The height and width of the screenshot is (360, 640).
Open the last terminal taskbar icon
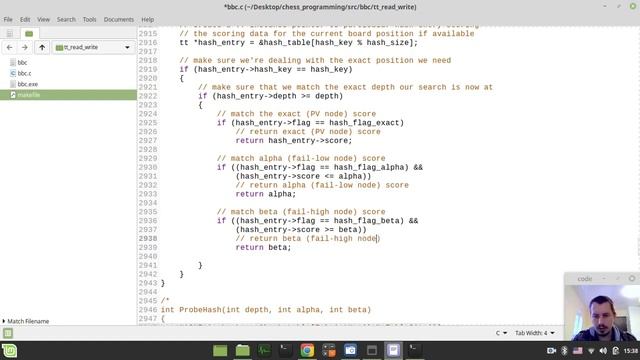[415, 351]
